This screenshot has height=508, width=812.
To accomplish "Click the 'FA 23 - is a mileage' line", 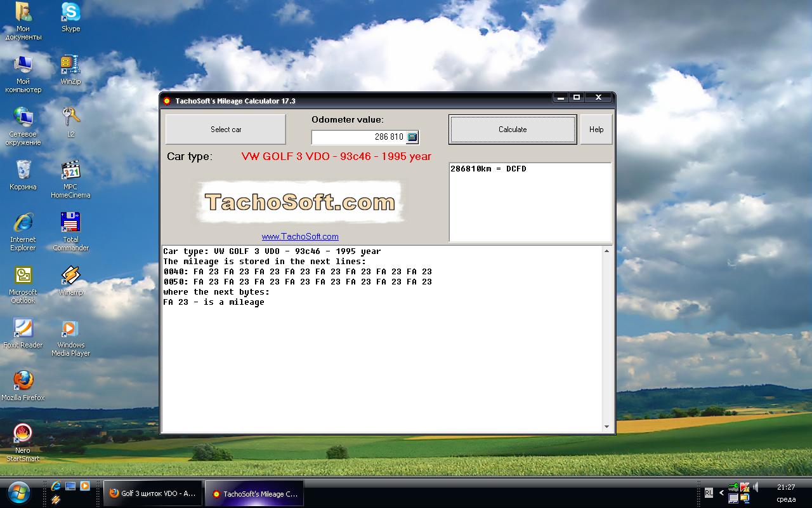I will tap(214, 302).
